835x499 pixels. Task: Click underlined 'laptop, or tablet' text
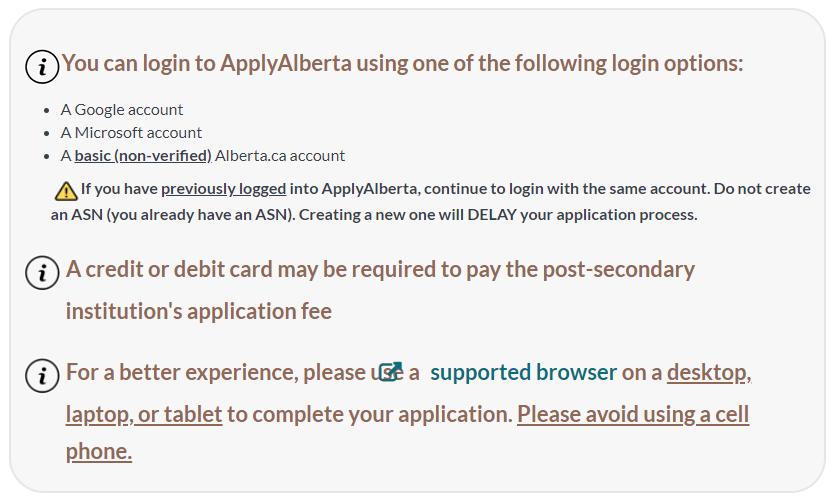144,415
